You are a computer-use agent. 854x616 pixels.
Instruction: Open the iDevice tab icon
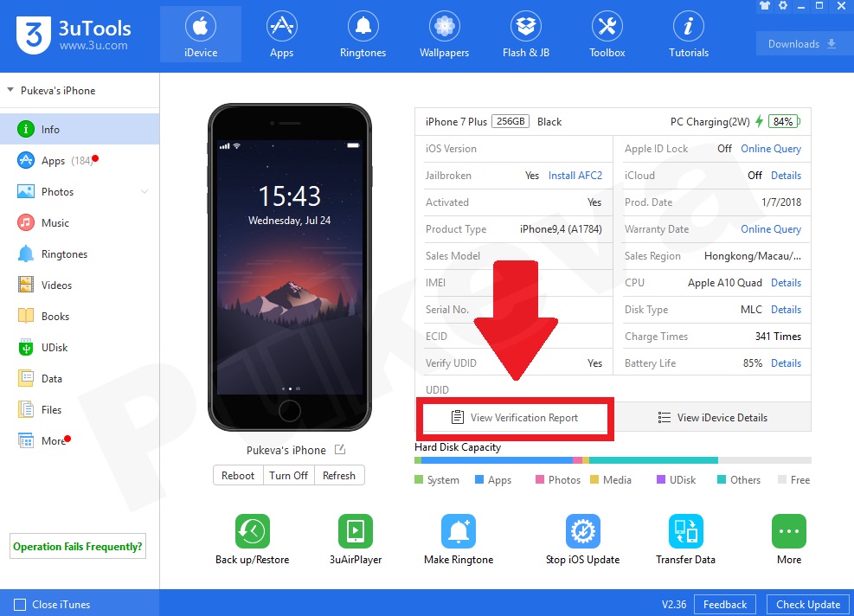[x=201, y=26]
